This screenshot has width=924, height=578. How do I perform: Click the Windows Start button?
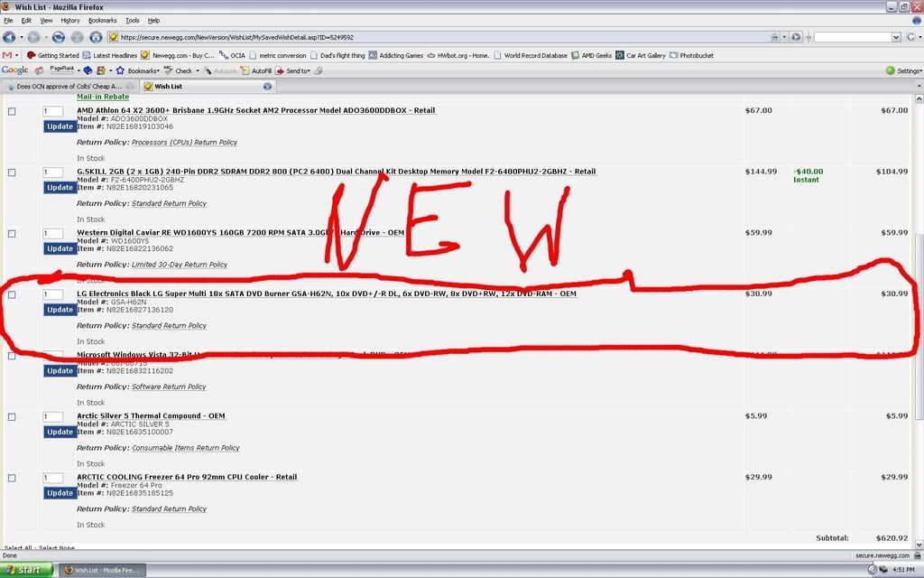click(26, 570)
